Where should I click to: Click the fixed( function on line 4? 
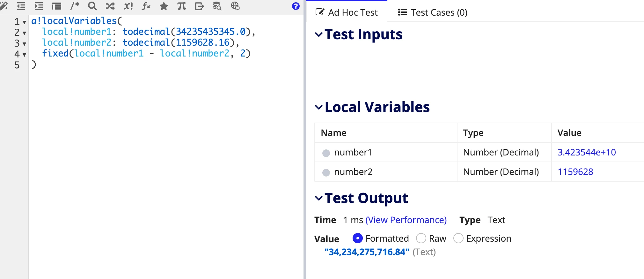(x=58, y=53)
